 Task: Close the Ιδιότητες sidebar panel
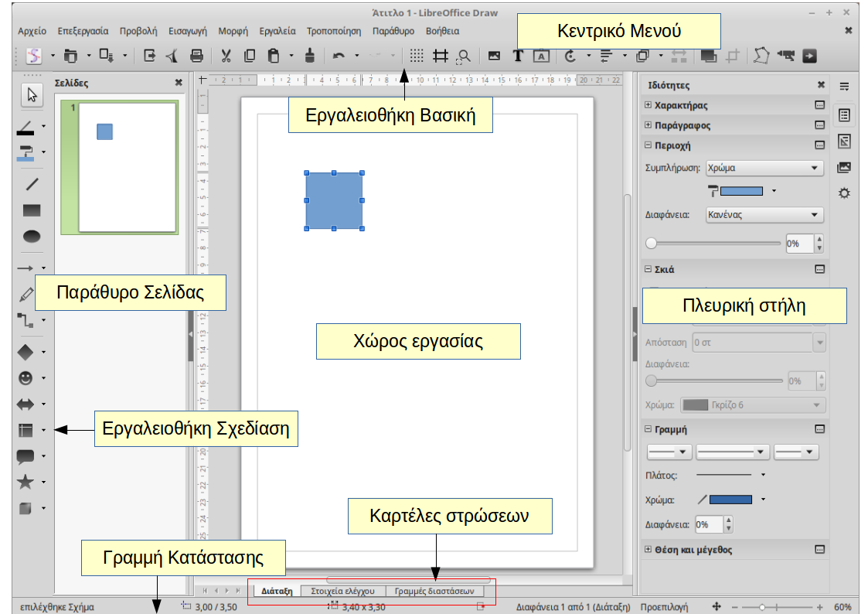pos(821,85)
